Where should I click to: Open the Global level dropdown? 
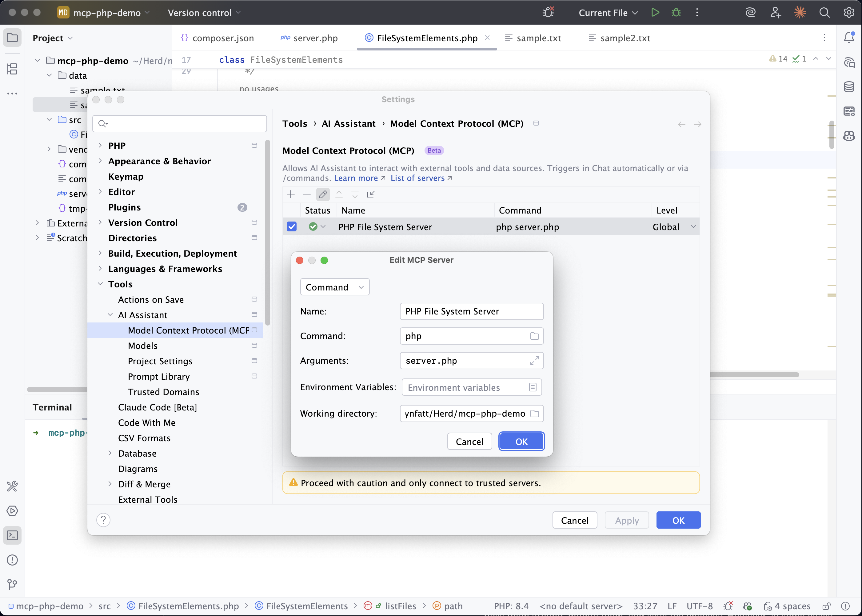693,226
